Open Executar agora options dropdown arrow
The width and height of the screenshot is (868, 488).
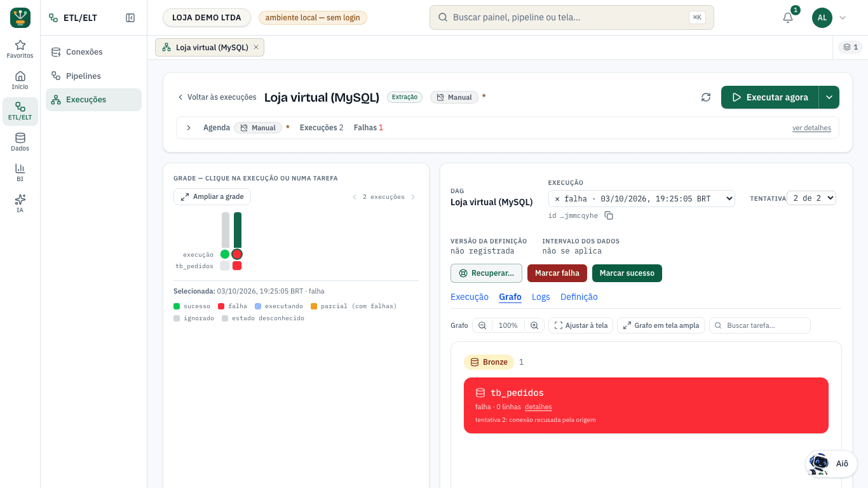click(x=829, y=97)
